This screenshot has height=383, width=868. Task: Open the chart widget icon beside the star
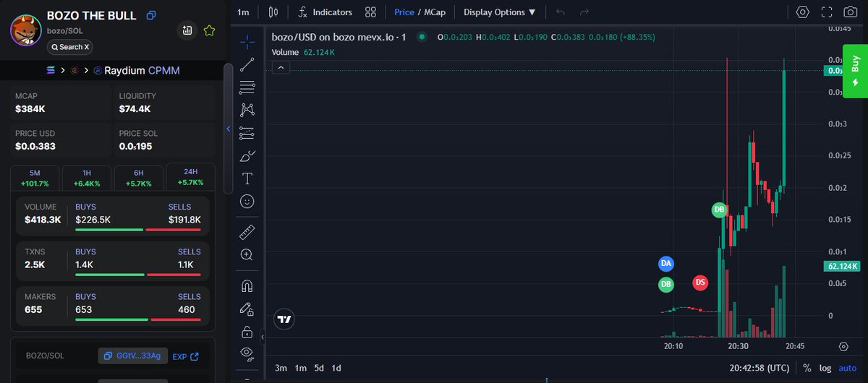click(187, 30)
